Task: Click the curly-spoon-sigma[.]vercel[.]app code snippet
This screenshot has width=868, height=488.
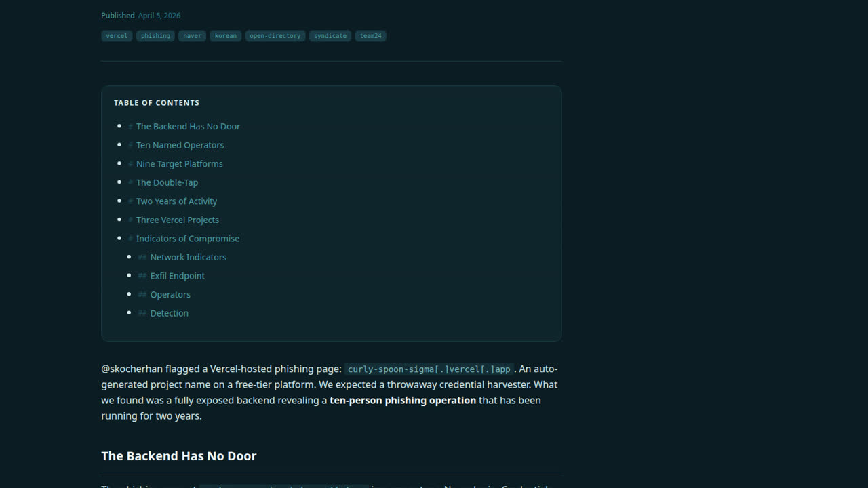Action: click(x=429, y=369)
